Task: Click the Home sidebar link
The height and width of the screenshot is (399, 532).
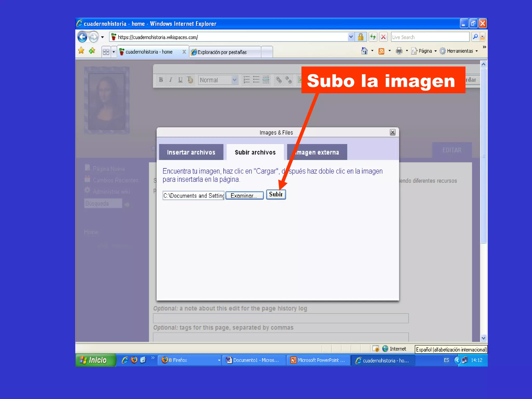Action: (x=91, y=232)
